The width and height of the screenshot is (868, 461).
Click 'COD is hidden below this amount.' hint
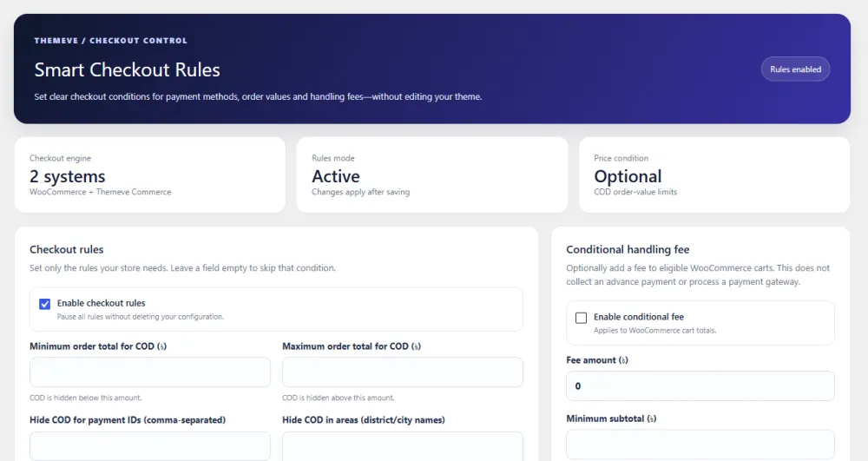pos(86,398)
